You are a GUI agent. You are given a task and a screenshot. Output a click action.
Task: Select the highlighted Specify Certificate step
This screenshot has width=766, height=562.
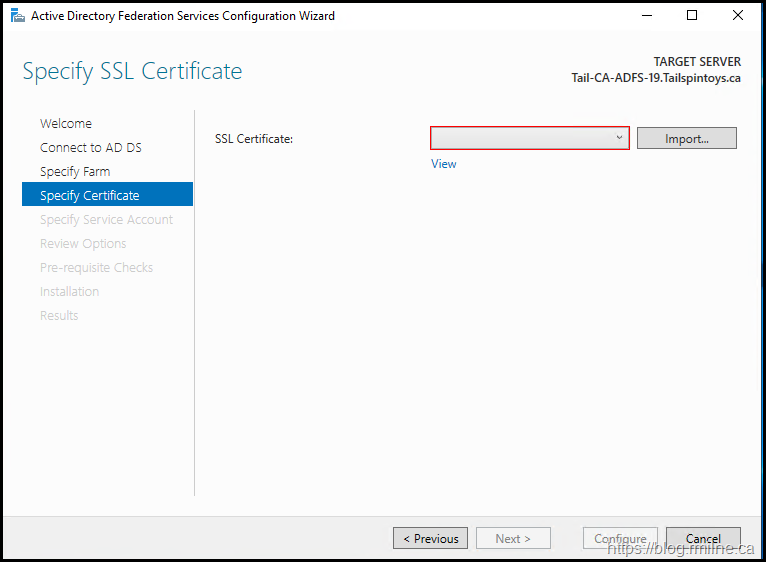(x=90, y=196)
